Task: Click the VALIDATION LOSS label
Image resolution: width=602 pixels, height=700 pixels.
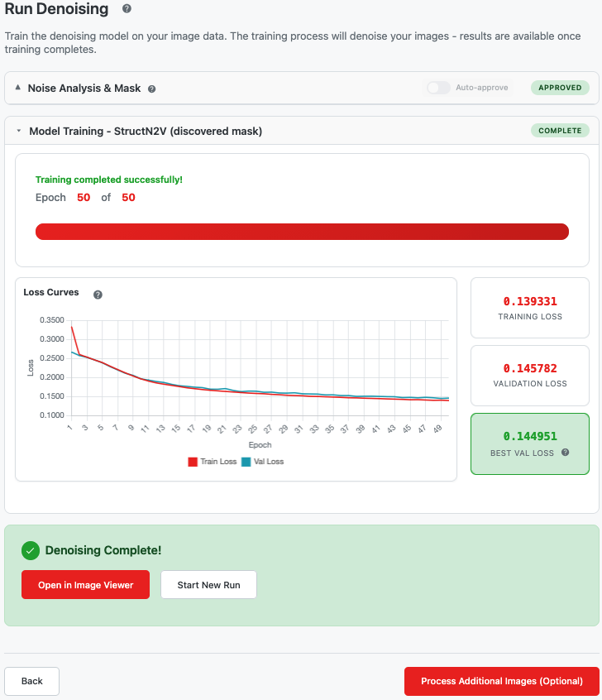Action: (530, 383)
